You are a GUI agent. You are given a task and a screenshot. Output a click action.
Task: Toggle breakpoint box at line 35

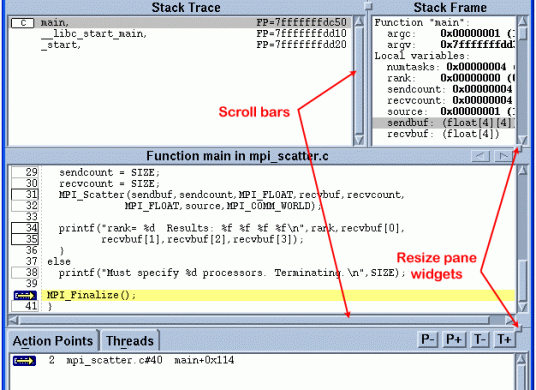[x=25, y=239]
